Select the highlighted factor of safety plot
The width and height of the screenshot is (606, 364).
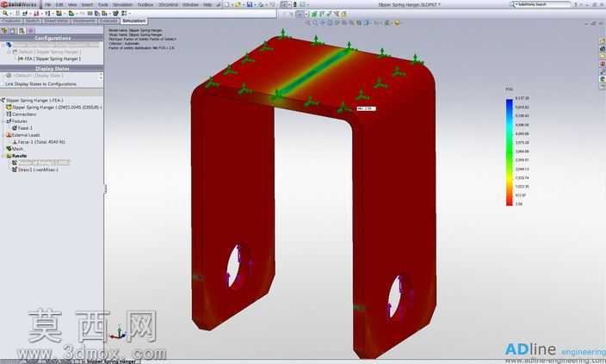[x=44, y=163]
